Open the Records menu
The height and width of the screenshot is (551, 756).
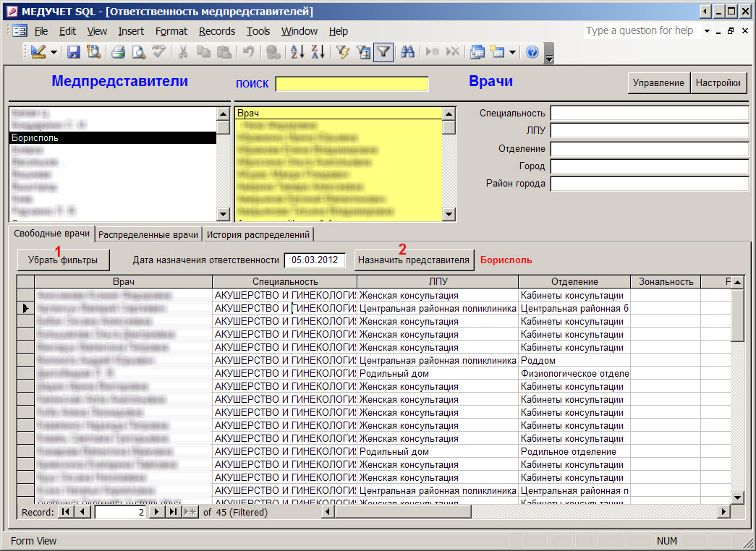click(x=217, y=31)
